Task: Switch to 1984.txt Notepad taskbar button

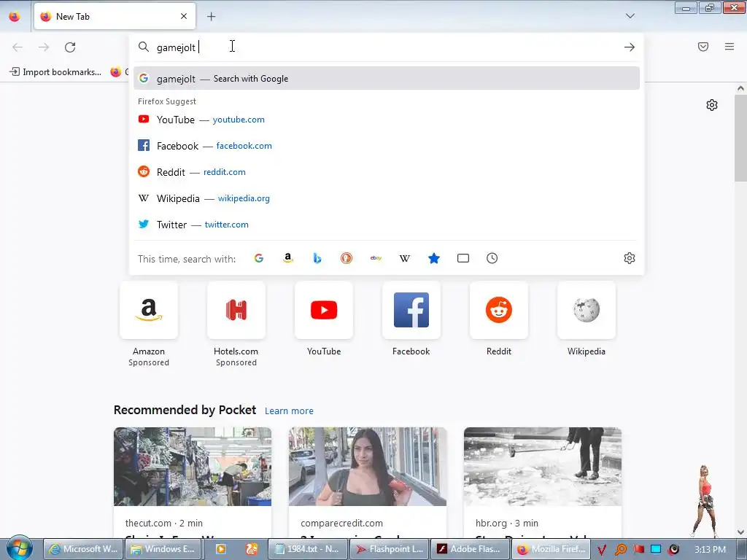Action: point(309,549)
